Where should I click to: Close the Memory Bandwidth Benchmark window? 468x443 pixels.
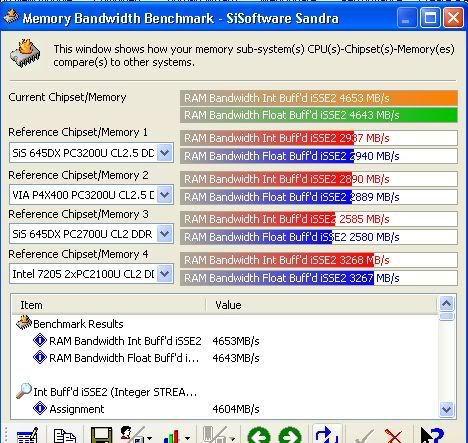point(453,17)
